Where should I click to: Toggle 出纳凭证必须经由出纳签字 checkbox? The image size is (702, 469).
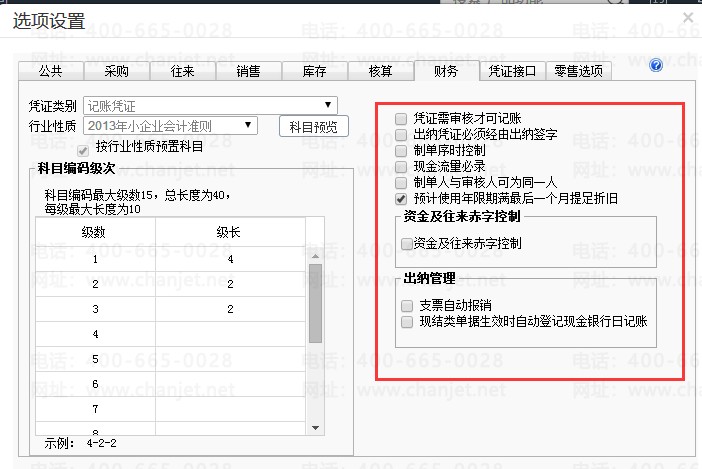[401, 135]
